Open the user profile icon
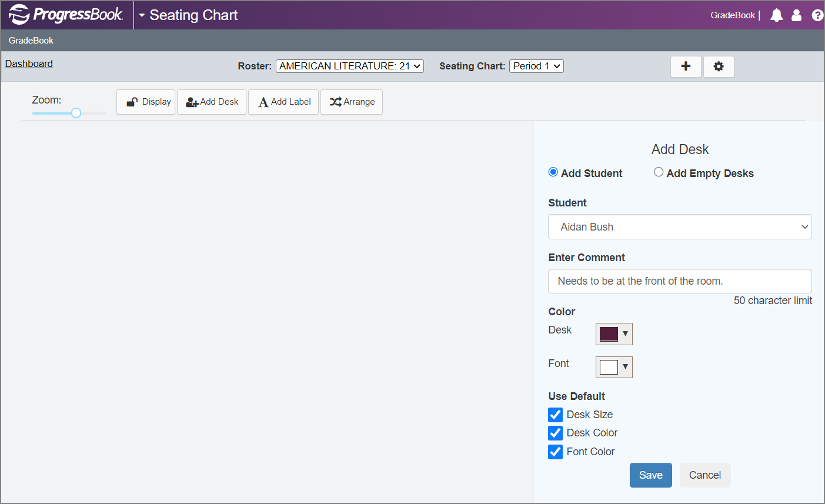825x504 pixels. click(797, 15)
